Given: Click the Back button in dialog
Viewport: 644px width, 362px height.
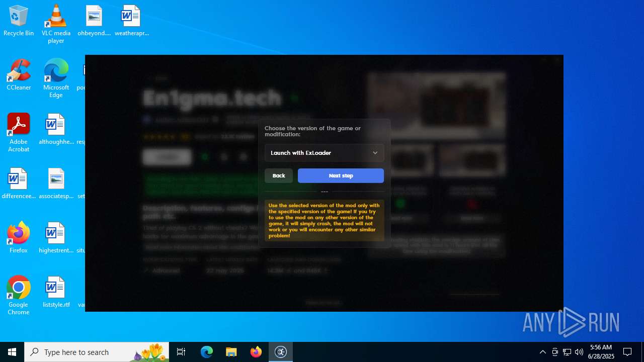Looking at the screenshot, I should coord(279,175).
